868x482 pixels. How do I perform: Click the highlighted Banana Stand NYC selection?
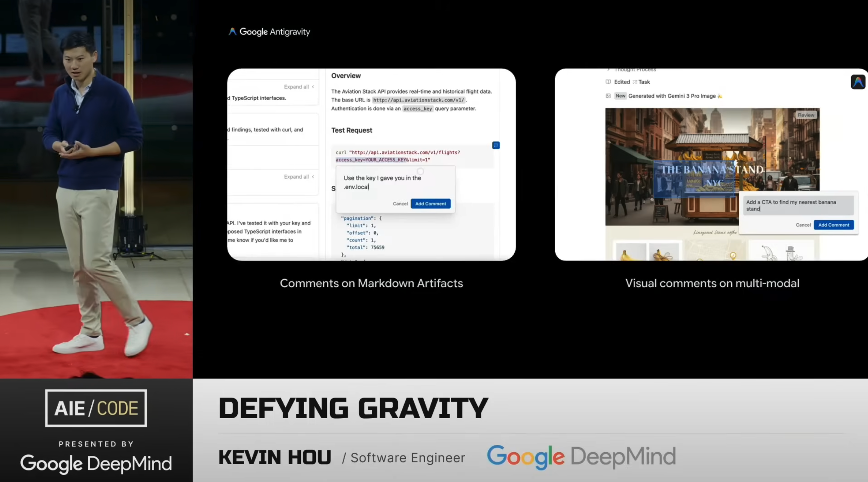[x=694, y=179]
